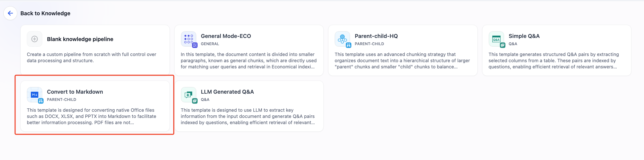
Task: Pick the Simple Q&A template title
Action: 524,36
